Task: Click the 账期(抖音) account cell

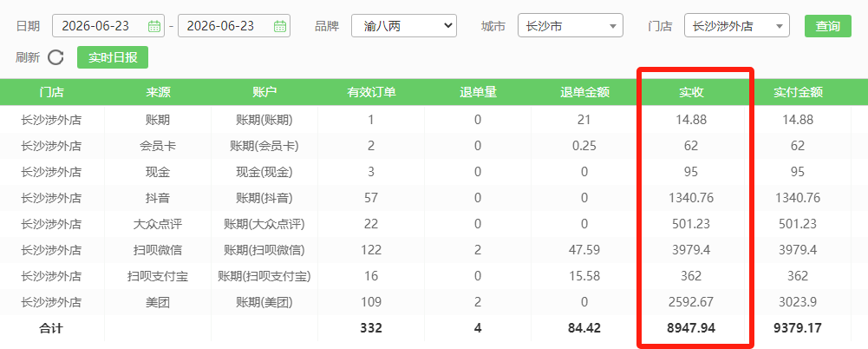Action: (x=264, y=198)
